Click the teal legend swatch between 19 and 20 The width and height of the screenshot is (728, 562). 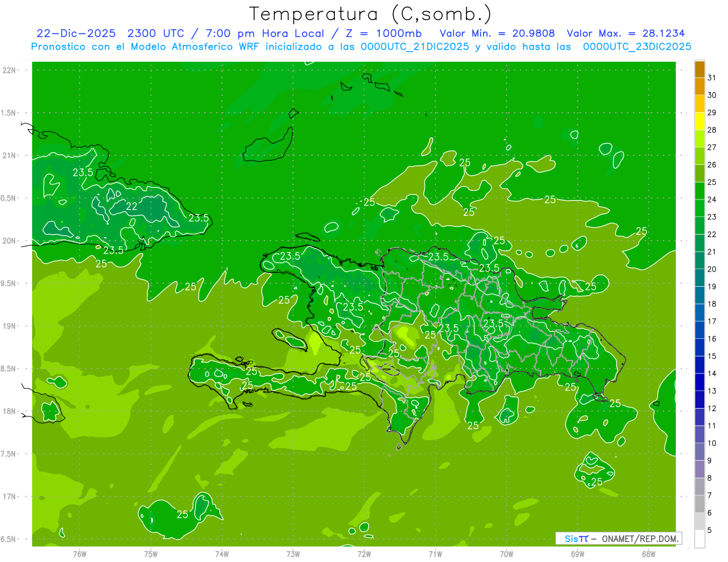point(699,278)
